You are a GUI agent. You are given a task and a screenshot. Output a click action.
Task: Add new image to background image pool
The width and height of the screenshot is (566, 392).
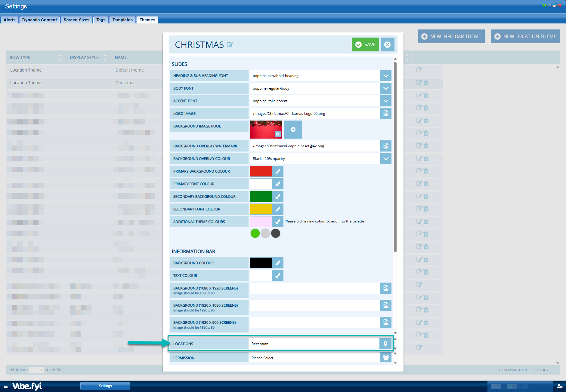[x=293, y=130]
